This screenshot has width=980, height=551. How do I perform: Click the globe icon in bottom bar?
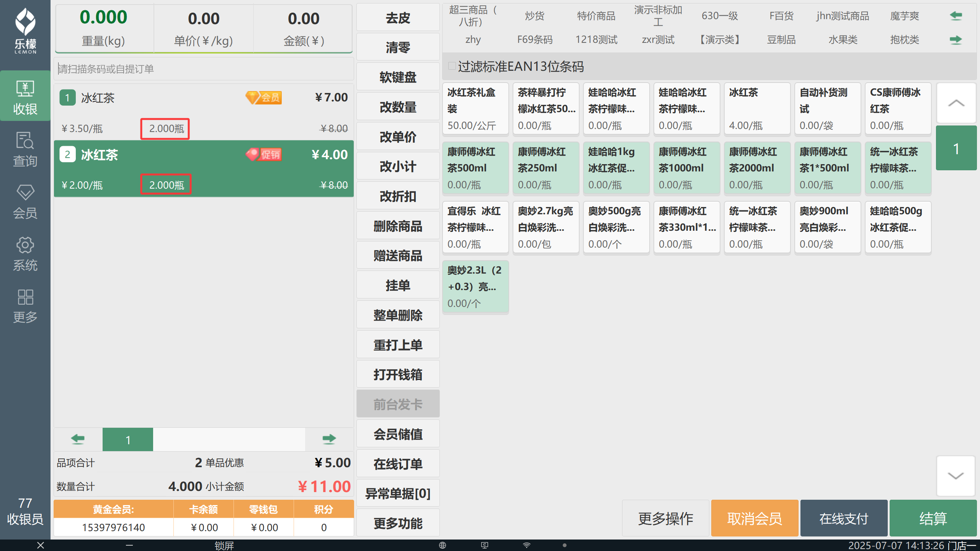[443, 545]
